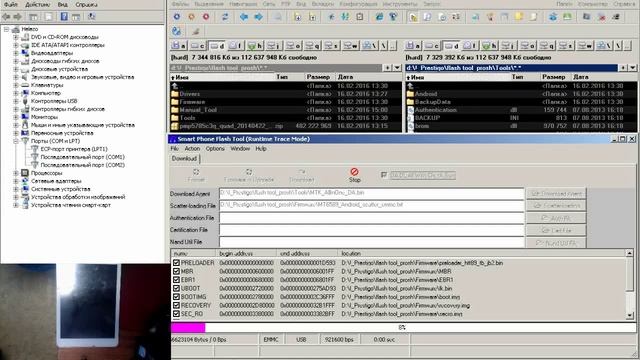Click the blue right arrow in Total Commander

[x=258, y=17]
